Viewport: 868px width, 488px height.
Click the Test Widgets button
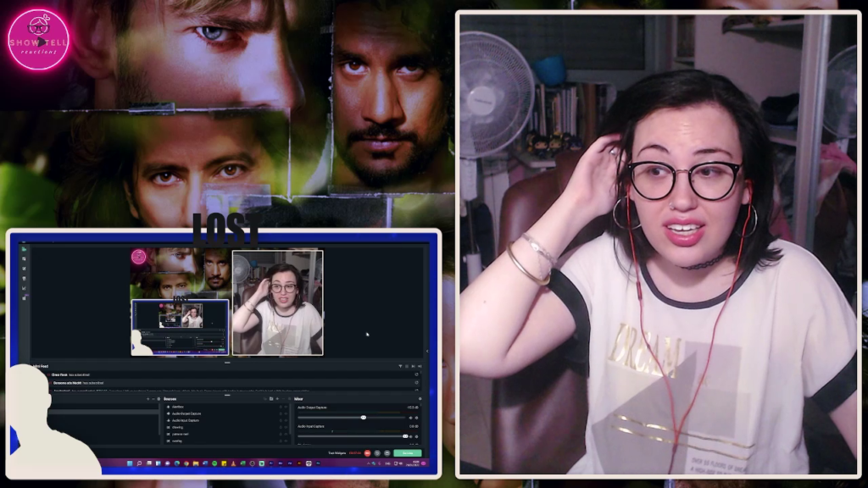[338, 453]
